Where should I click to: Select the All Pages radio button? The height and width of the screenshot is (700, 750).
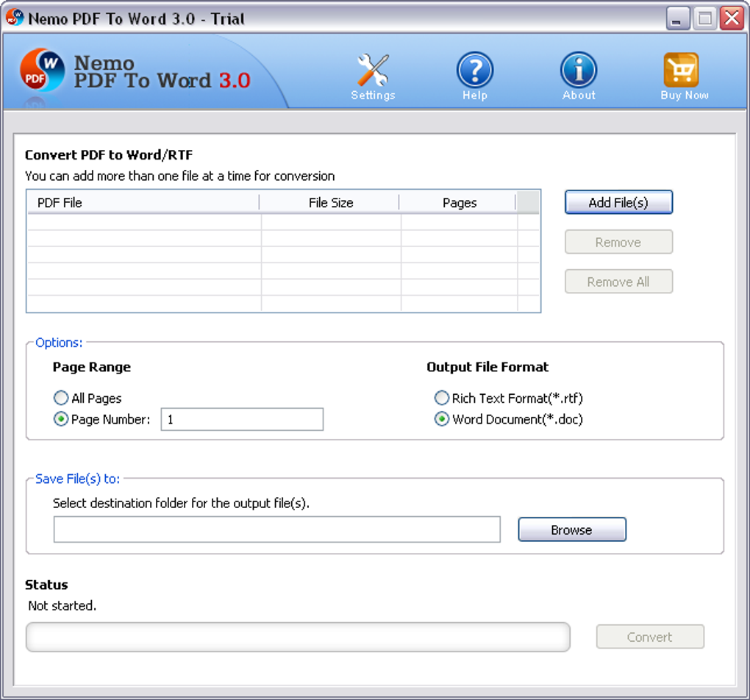coord(61,398)
